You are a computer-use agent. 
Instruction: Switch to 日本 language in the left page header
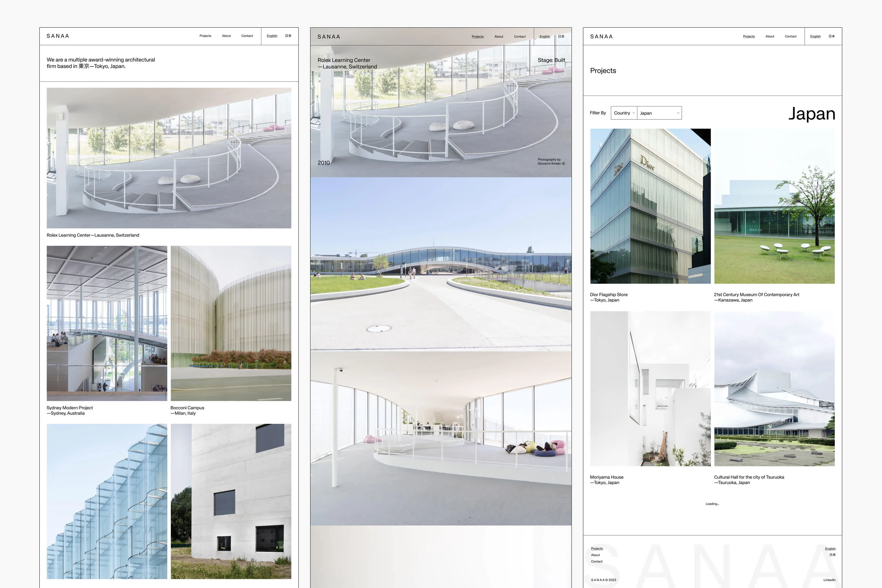point(288,36)
